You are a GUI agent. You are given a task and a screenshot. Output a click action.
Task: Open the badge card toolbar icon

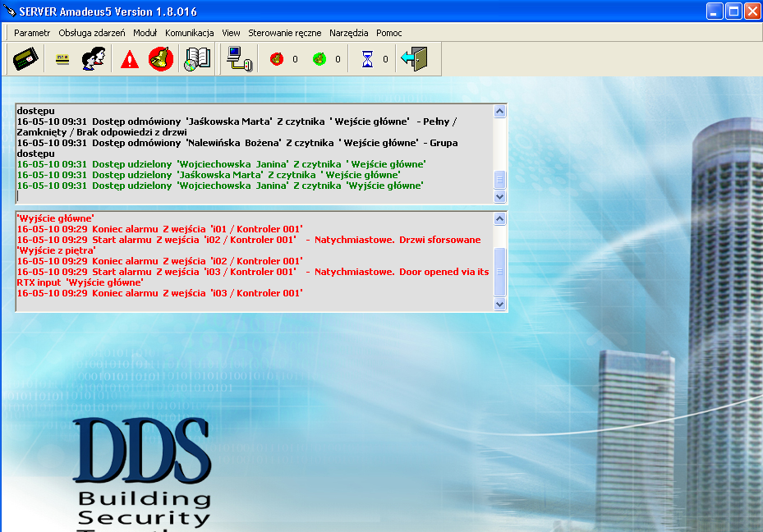tap(62, 59)
